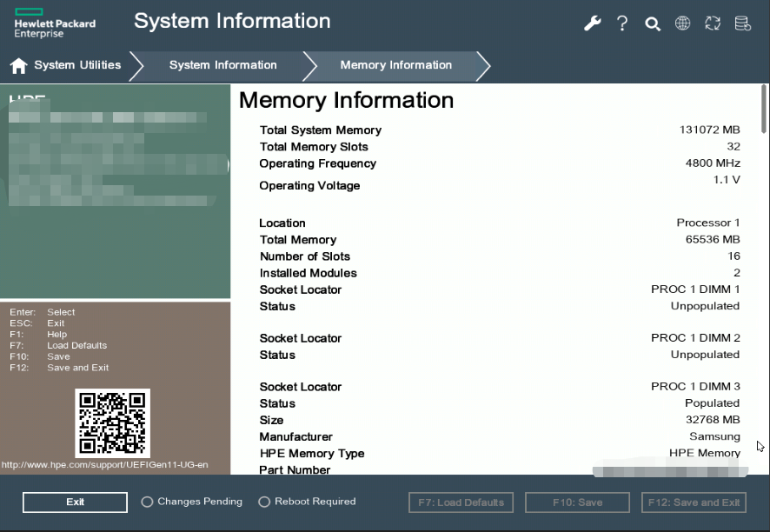This screenshot has height=532, width=770.
Task: Click the F10: Save button
Action: pyautogui.click(x=578, y=502)
